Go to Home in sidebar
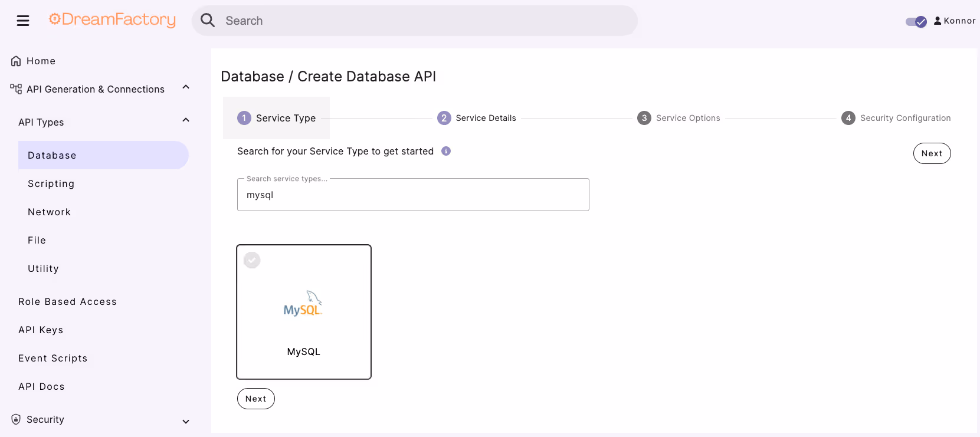Screen dimensions: 980x437 41,61
